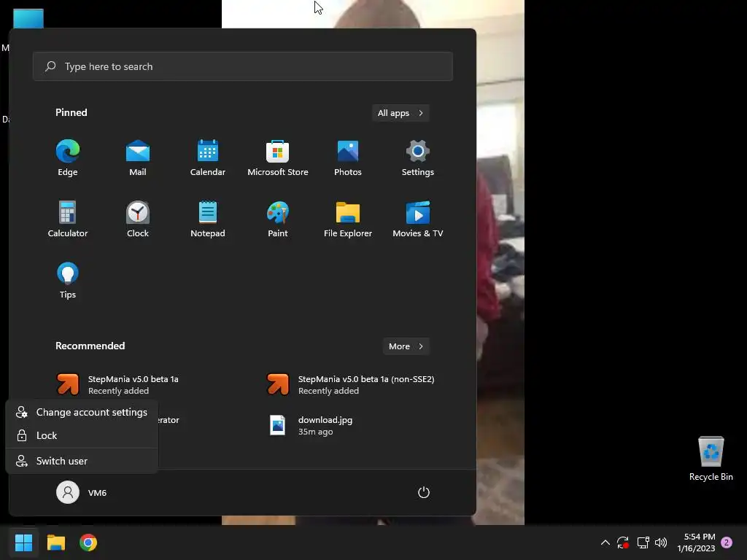
Task: Open the Calculator app
Action: pyautogui.click(x=68, y=219)
